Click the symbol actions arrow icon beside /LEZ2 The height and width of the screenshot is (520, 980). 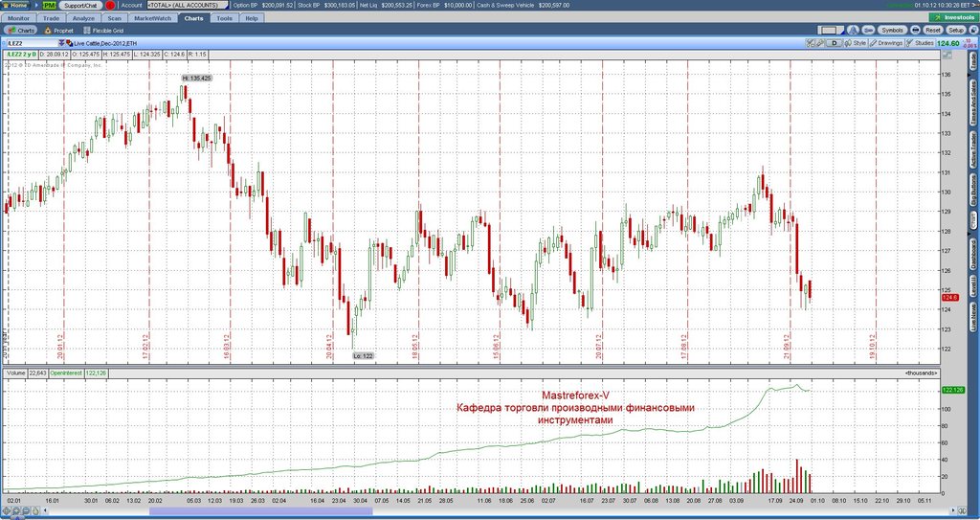[62, 43]
